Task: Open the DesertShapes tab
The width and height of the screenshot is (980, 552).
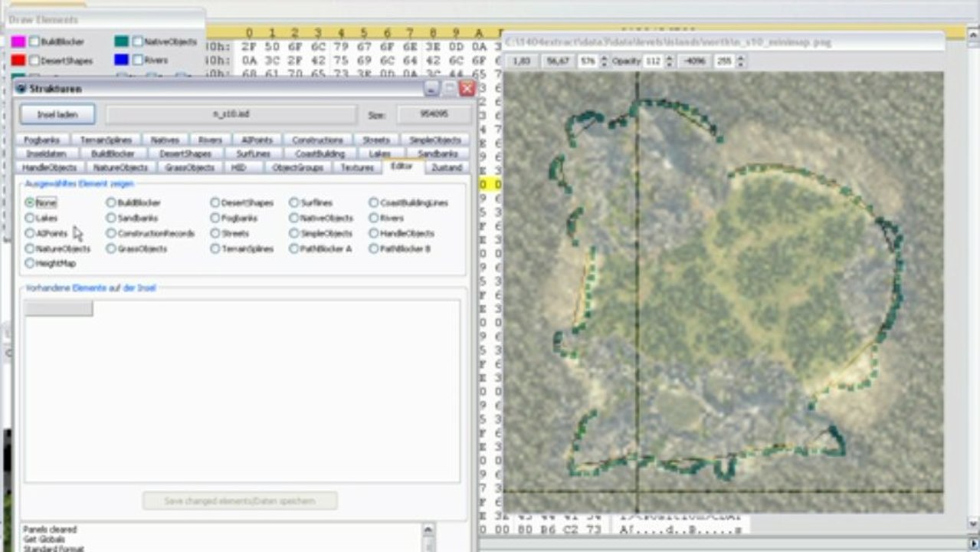Action: [x=185, y=153]
